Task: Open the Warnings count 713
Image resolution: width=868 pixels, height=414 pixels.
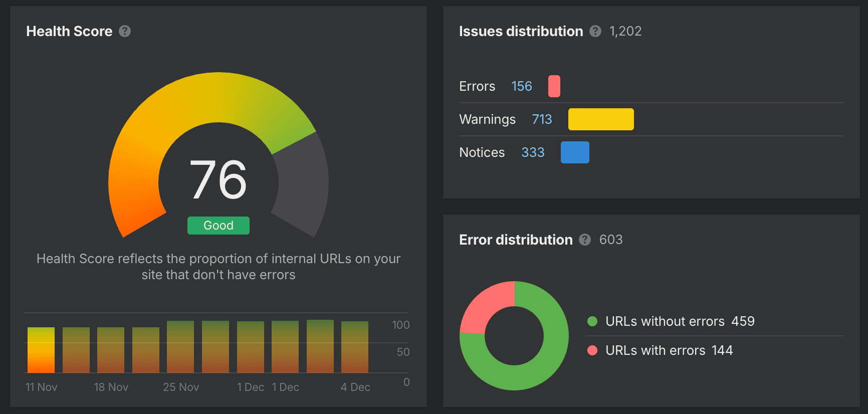Action: (x=542, y=119)
